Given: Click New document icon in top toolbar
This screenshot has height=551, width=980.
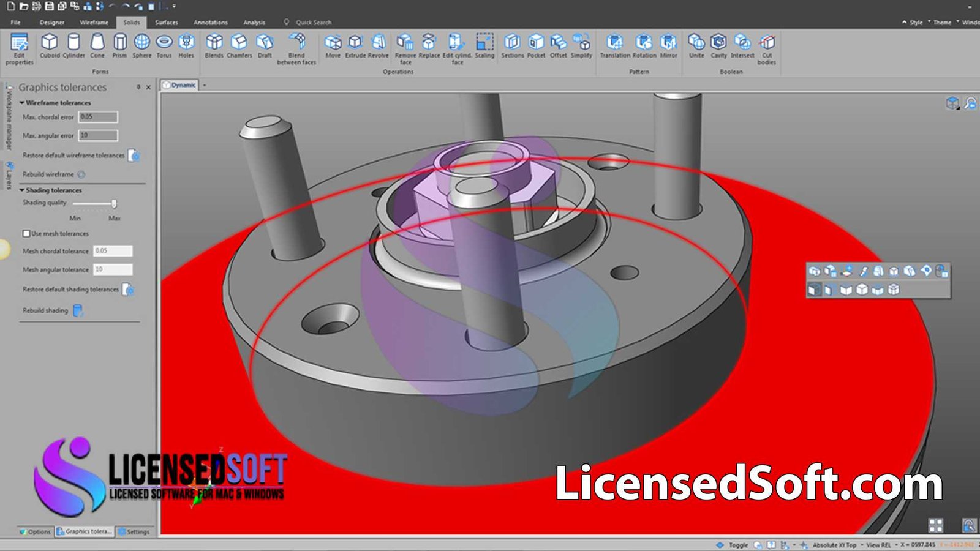Looking at the screenshot, I should tap(10, 6).
